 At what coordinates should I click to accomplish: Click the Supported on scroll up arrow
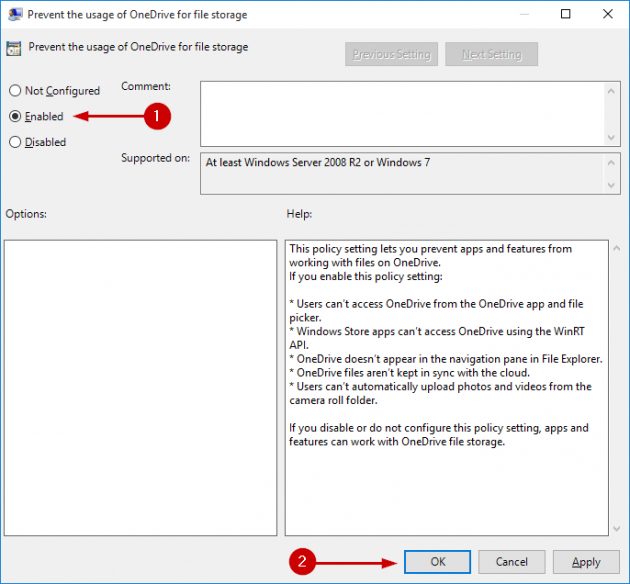[x=611, y=163]
